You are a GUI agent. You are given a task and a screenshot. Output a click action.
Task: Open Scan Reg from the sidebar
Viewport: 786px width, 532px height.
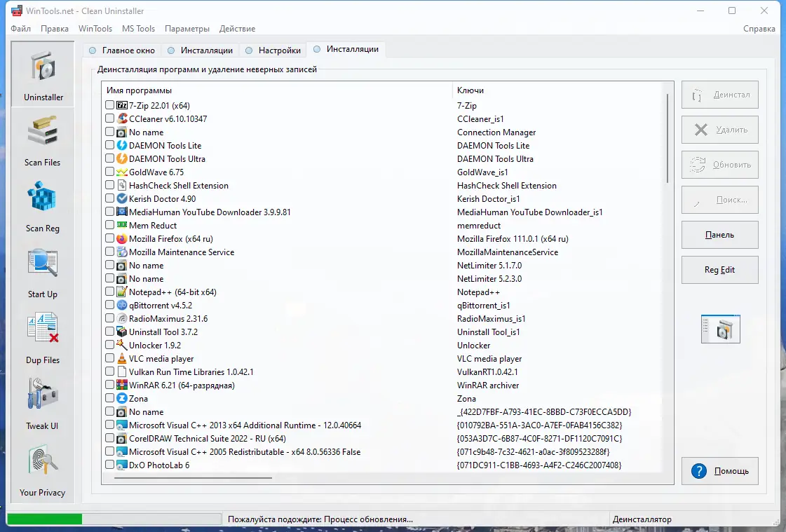coord(42,205)
